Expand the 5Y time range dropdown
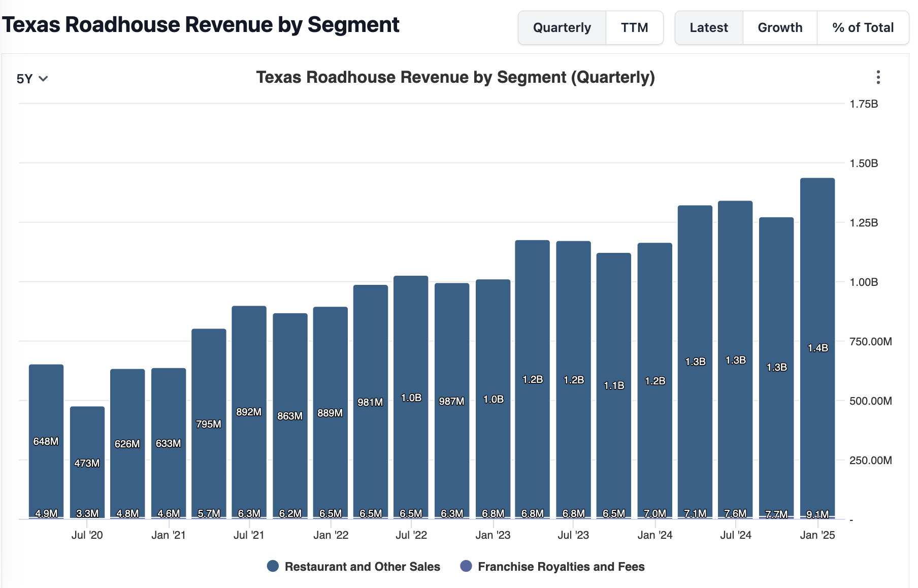This screenshot has width=918, height=588. 32,79
